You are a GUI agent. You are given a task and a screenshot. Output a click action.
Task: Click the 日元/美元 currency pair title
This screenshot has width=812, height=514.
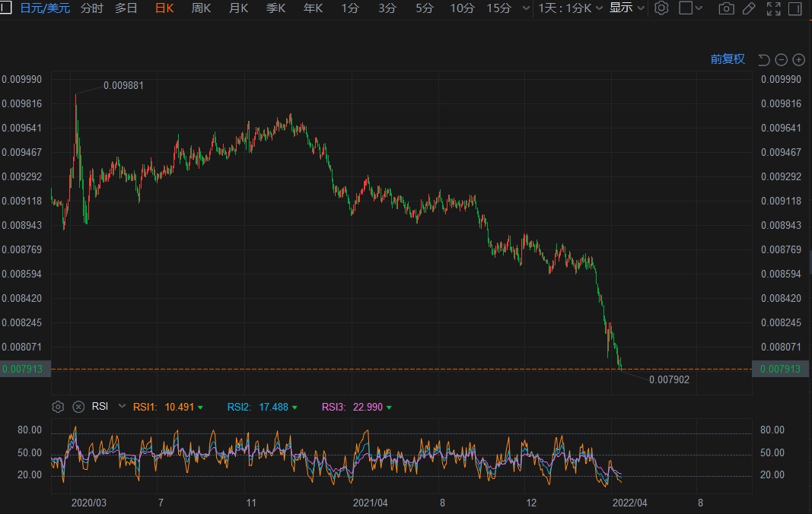(45, 8)
